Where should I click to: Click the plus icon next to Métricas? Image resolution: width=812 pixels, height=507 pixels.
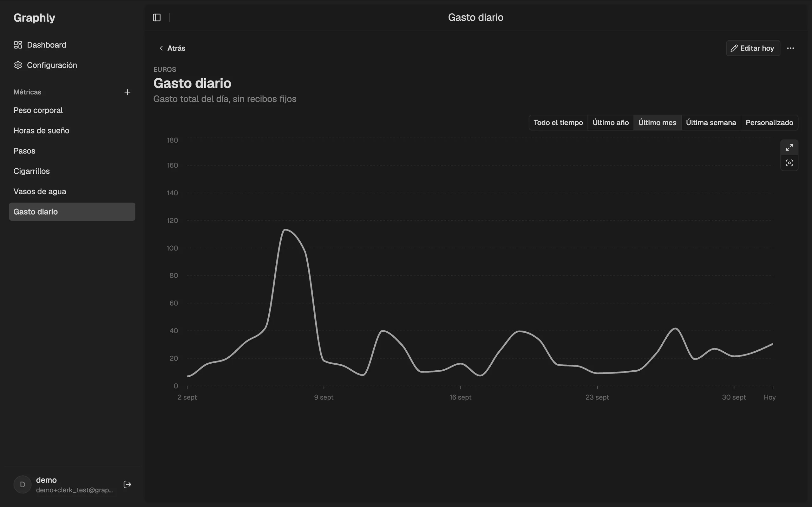[128, 92]
